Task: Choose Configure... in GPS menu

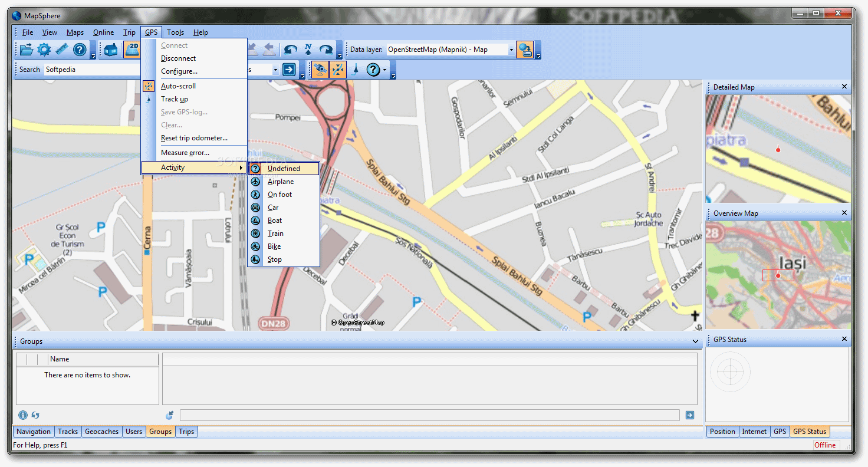Action: [194, 71]
